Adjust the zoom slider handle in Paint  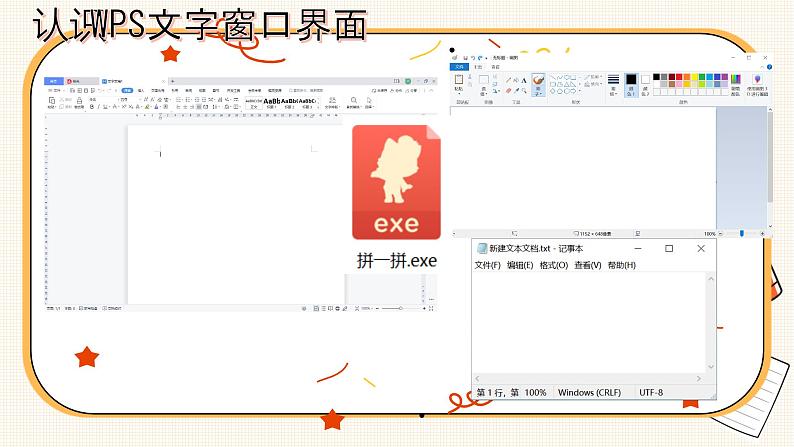point(742,233)
